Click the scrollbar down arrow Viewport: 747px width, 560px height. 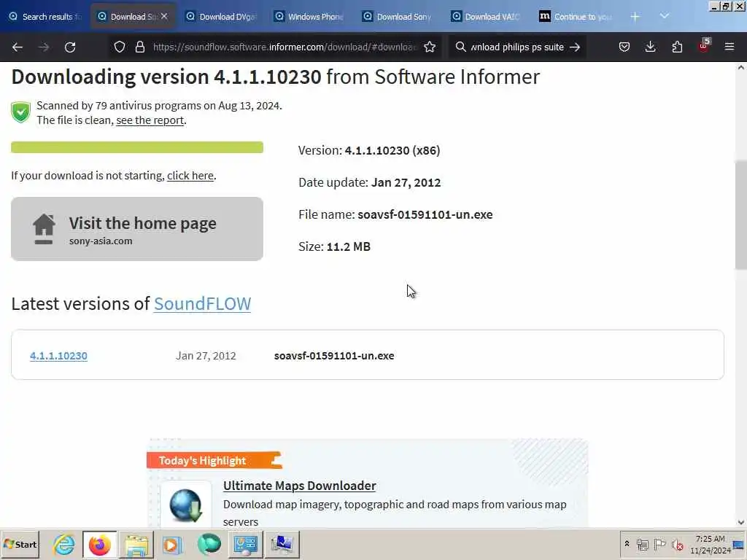[741, 522]
